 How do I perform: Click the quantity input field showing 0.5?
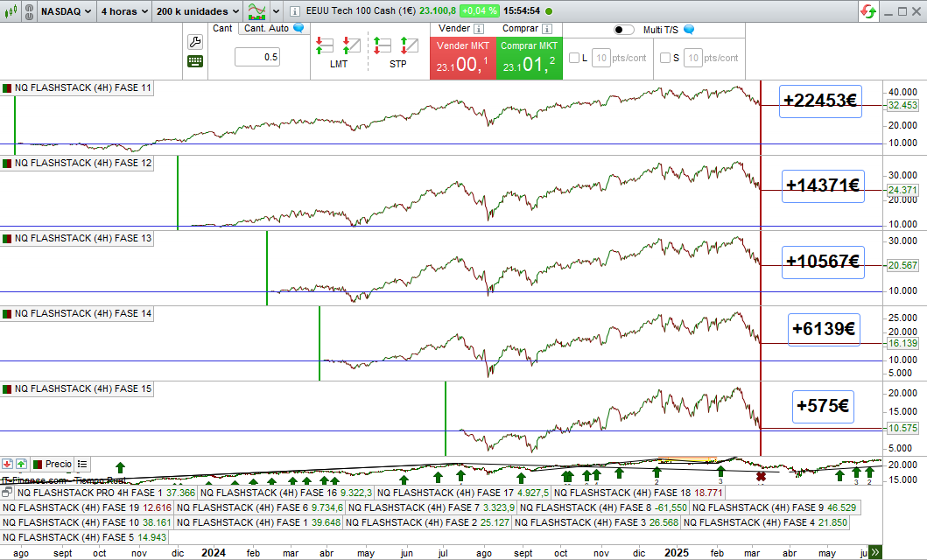(x=257, y=57)
